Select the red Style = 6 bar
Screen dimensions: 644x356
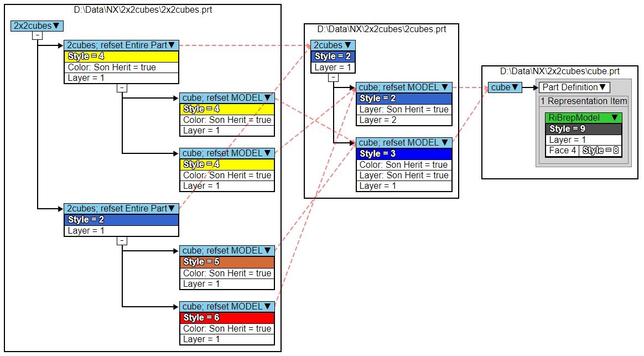[227, 318]
